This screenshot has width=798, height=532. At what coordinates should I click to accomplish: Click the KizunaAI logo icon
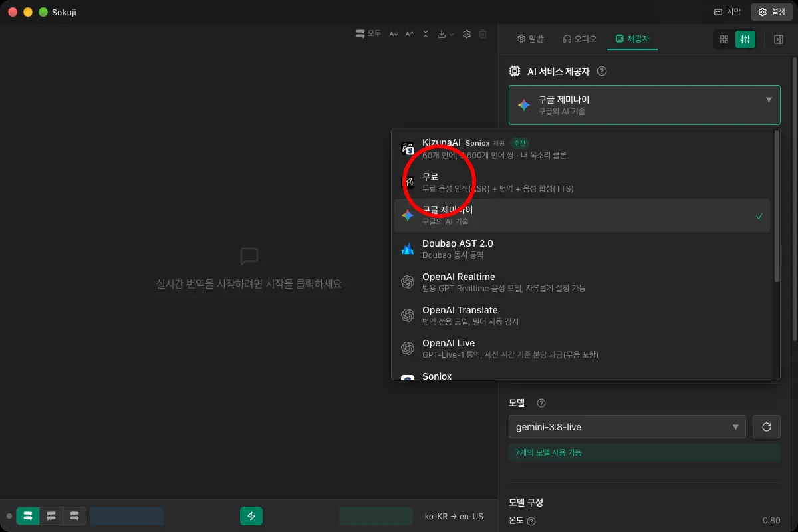click(408, 149)
